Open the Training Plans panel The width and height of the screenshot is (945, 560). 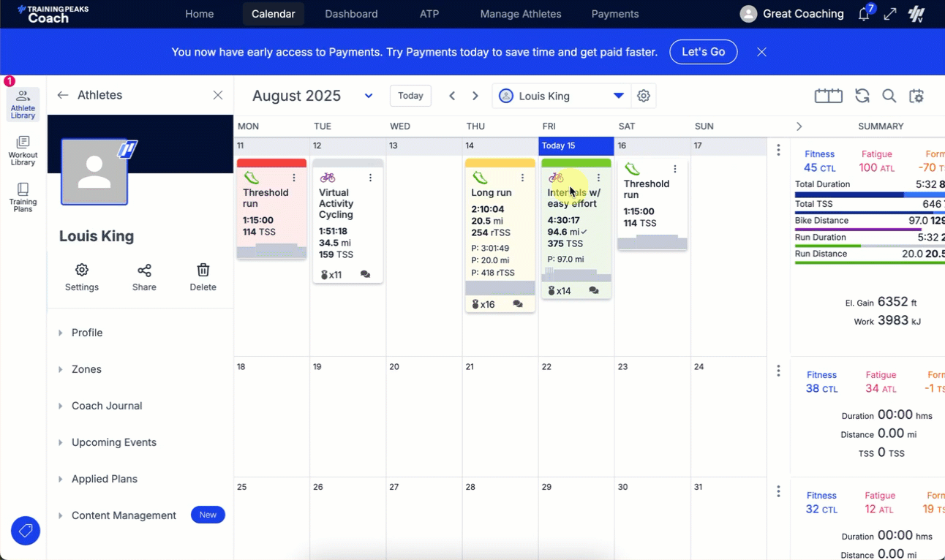pyautogui.click(x=23, y=197)
